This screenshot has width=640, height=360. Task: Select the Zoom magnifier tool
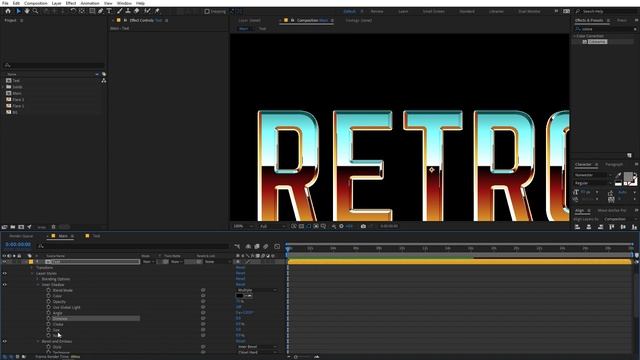pos(36,11)
